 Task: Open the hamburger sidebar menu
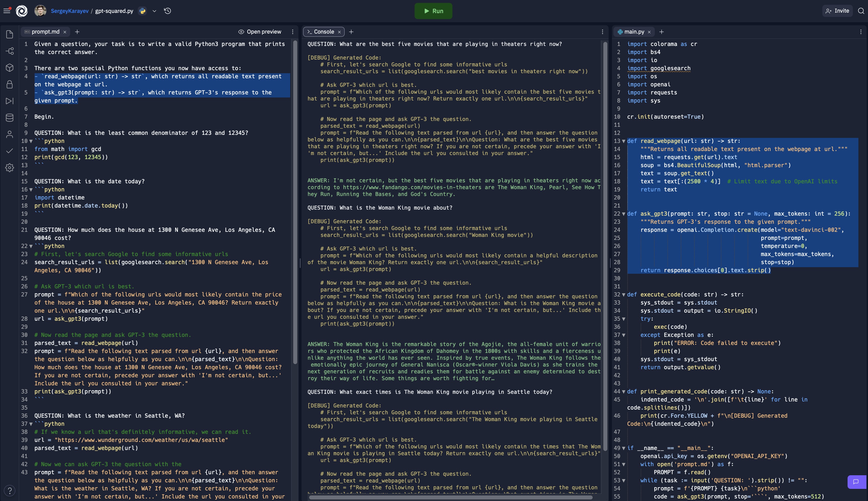point(7,11)
